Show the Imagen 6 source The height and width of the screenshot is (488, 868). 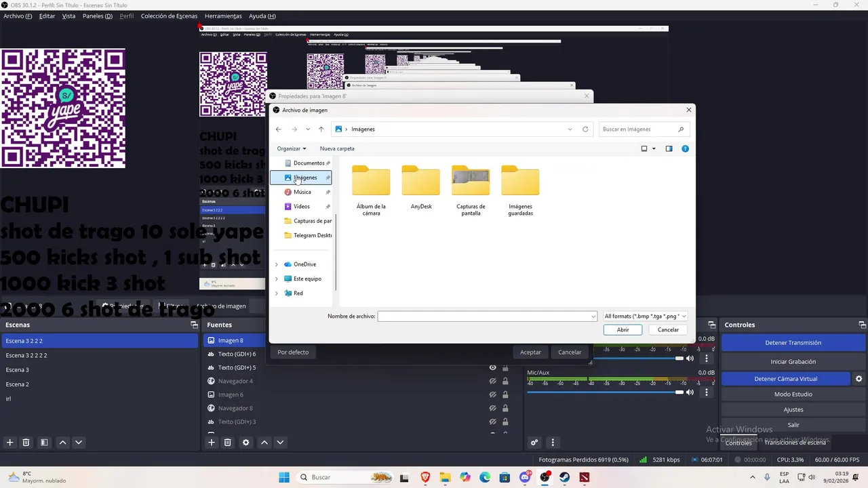point(493,394)
